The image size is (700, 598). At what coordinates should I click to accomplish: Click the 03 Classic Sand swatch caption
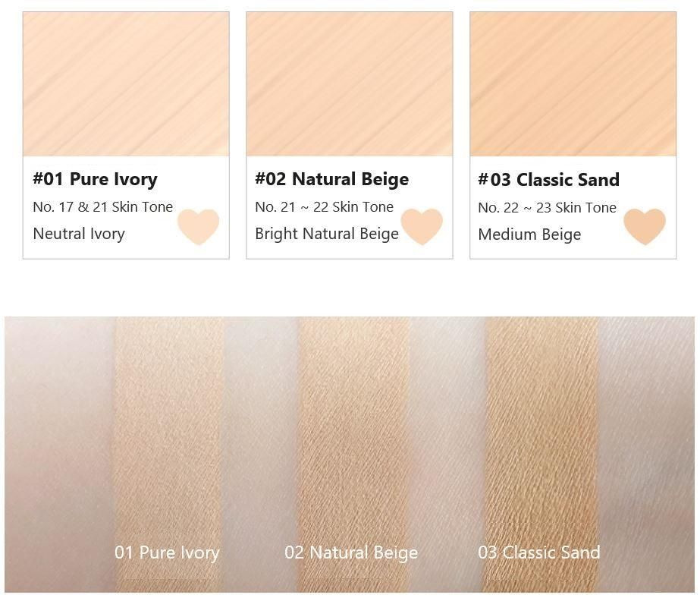[x=538, y=552]
